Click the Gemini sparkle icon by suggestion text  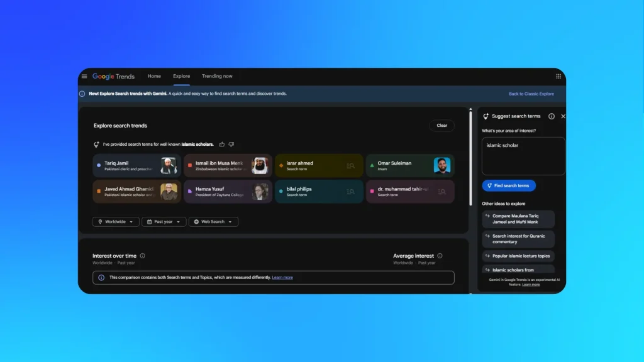(x=96, y=145)
